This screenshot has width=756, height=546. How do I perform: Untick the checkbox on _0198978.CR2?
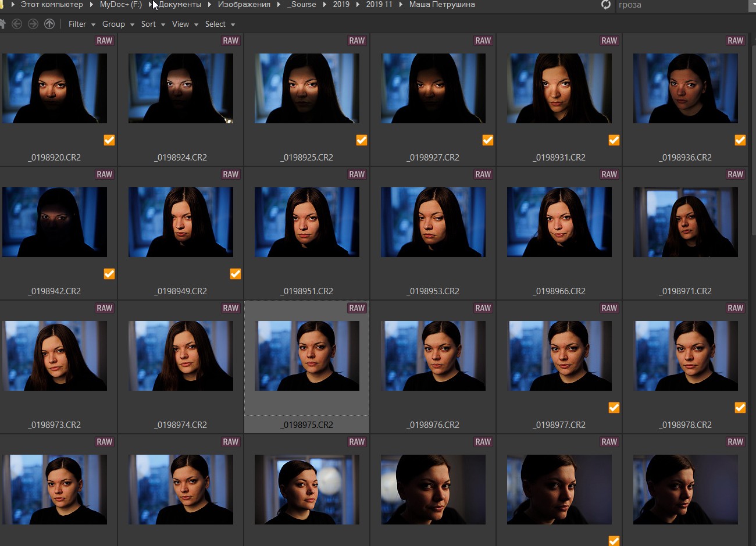point(740,408)
